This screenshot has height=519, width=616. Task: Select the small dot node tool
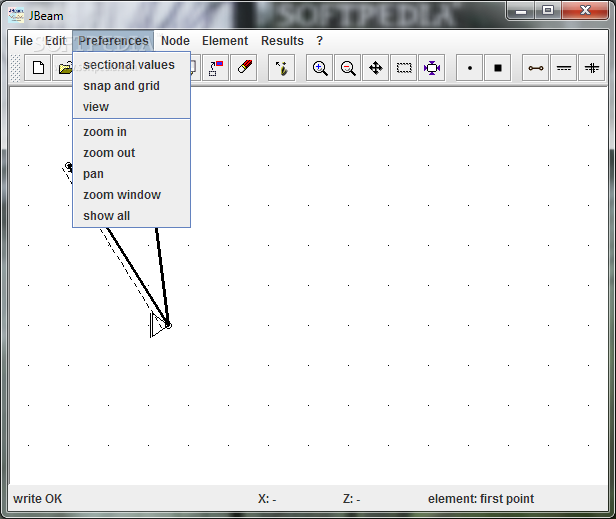click(x=469, y=68)
